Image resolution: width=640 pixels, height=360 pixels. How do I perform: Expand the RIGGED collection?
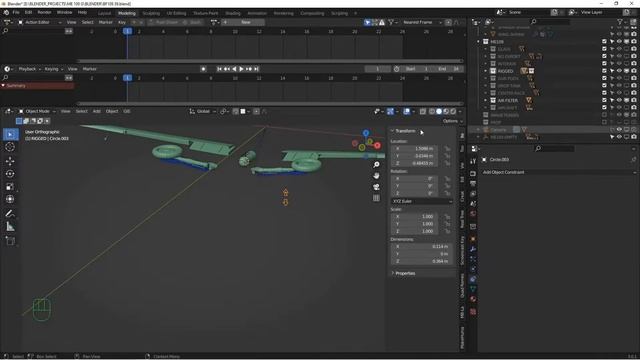point(486,71)
